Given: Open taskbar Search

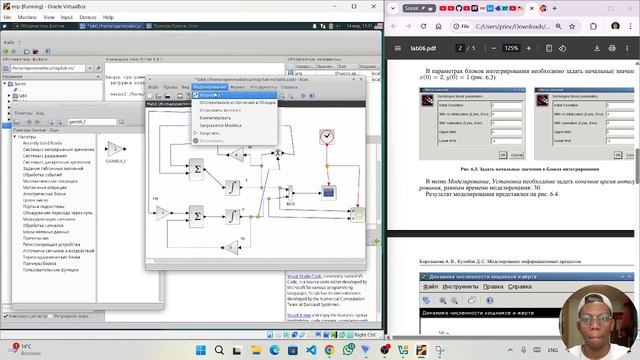Looking at the screenshot, I should 219,350.
